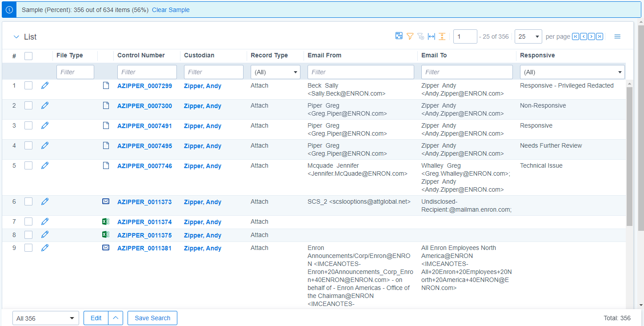Tick the select-all checkbox in the header
The height and width of the screenshot is (326, 644).
point(28,56)
